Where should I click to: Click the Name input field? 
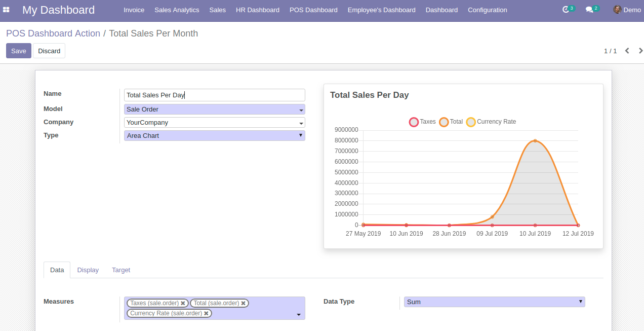point(214,95)
